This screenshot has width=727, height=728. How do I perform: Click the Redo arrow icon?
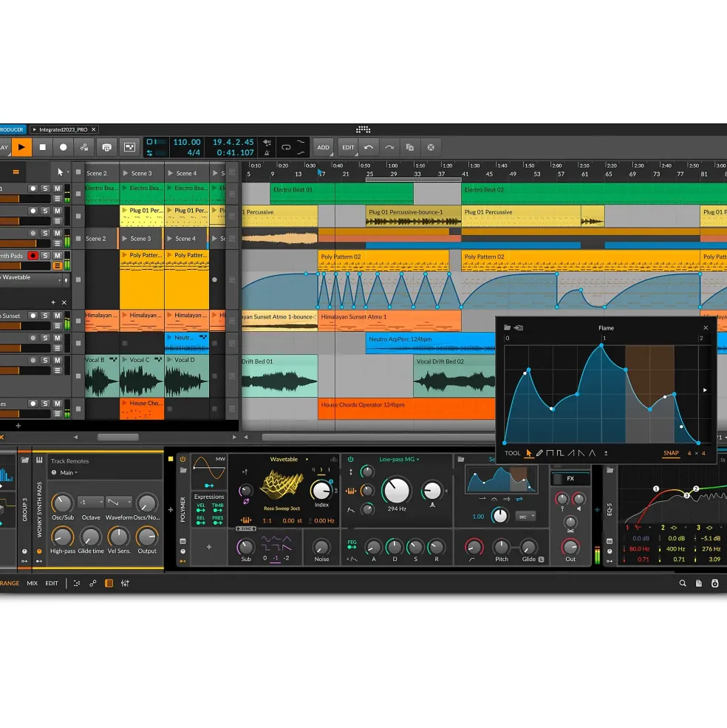(x=389, y=148)
